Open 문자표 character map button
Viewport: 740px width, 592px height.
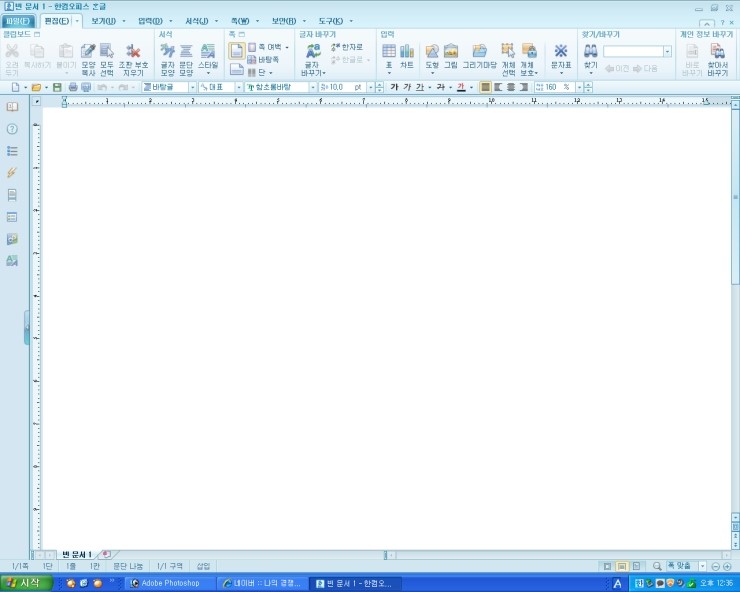pyautogui.click(x=561, y=59)
